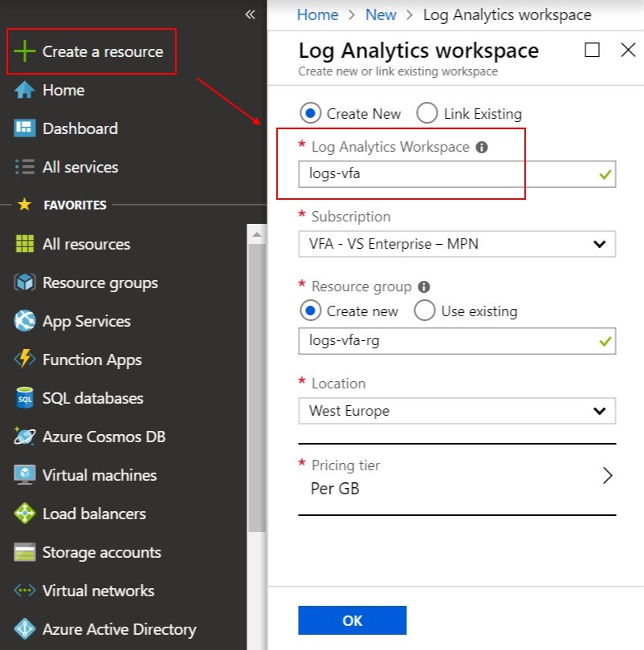Click info icon beside Resource group label
This screenshot has height=650, width=644.
point(424,286)
